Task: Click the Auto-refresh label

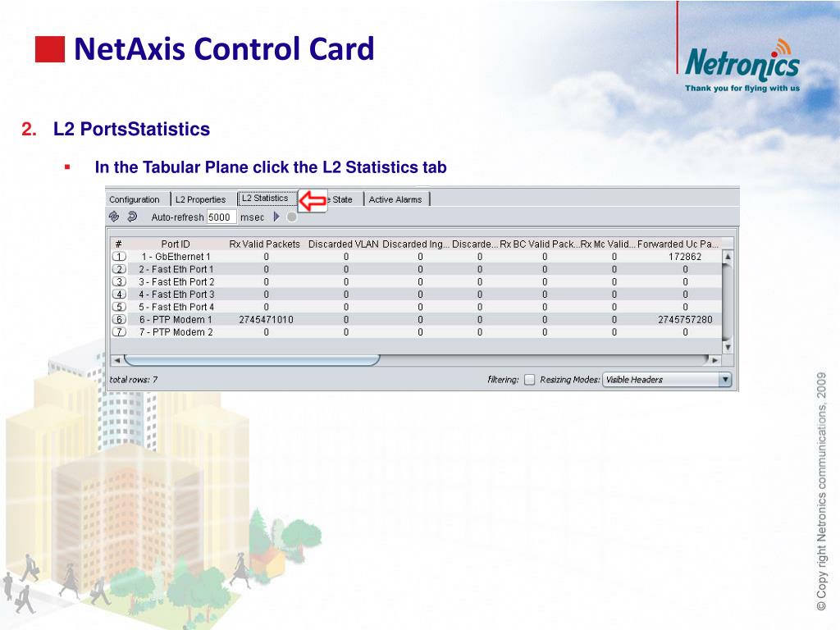Action: 177,217
